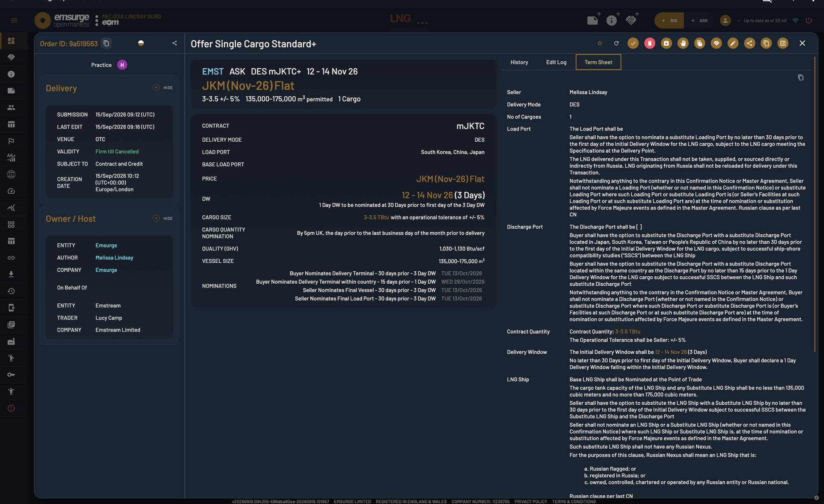
Task: Click the South Korea, China, Japan load port value
Action: pos(453,152)
